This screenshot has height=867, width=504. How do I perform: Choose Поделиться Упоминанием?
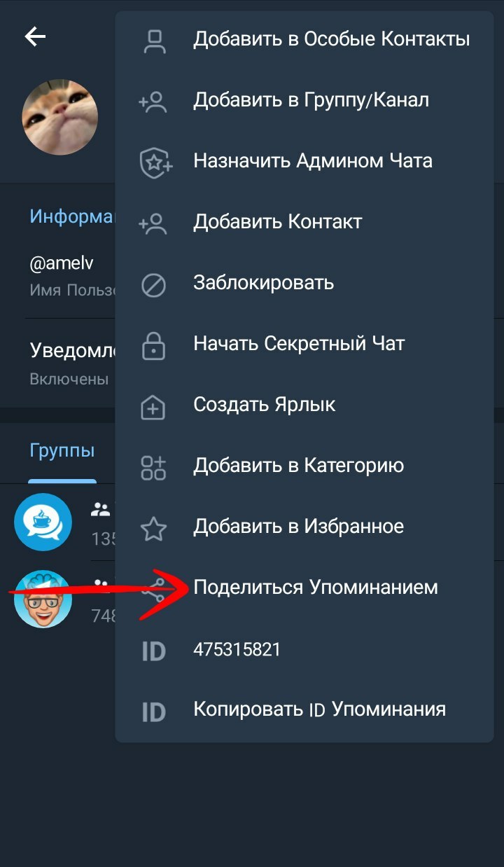316,587
